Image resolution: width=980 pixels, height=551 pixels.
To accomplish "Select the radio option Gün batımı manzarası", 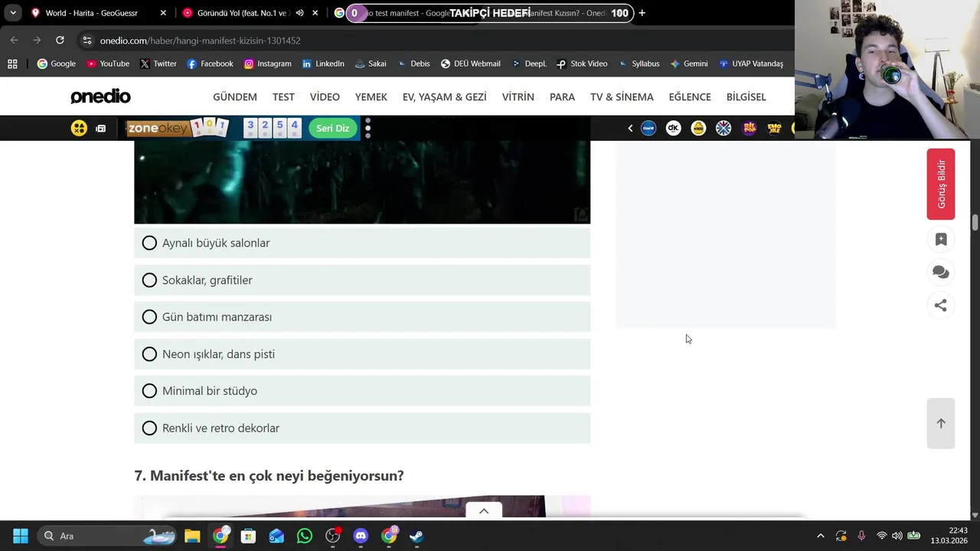I will 362,317.
